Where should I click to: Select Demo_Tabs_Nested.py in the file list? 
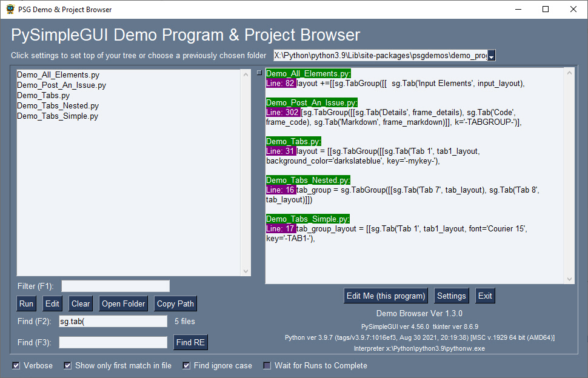pos(70,106)
